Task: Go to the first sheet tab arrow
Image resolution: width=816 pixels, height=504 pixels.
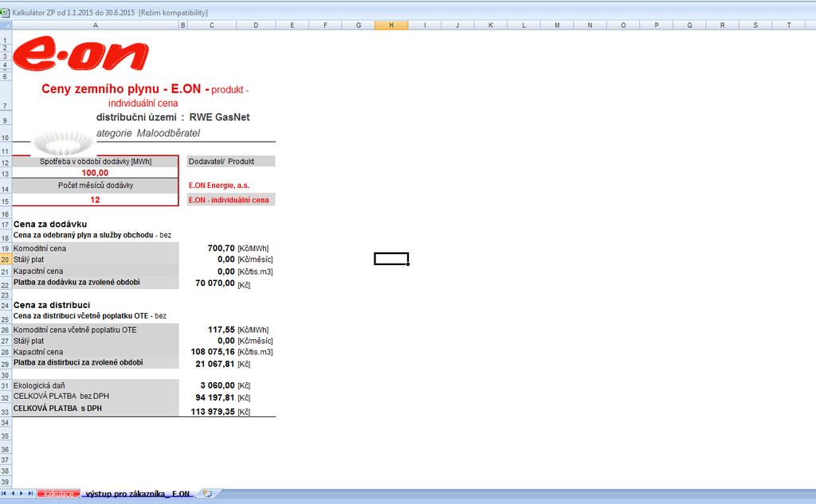Action: click(4, 494)
